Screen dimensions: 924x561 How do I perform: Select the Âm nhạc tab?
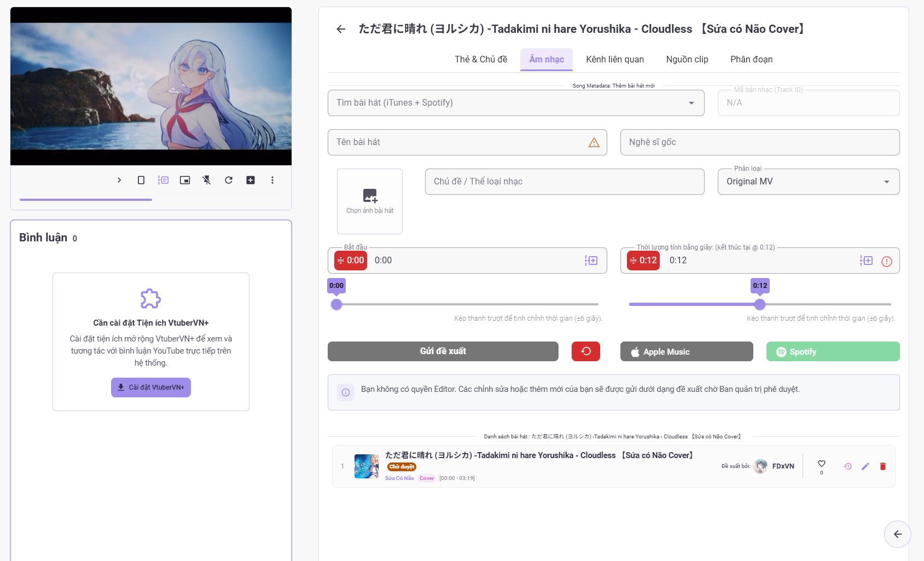click(547, 59)
